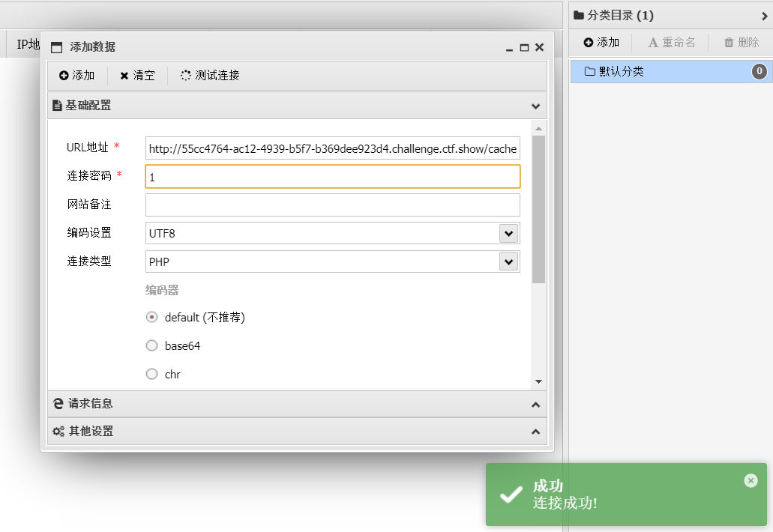The width and height of the screenshot is (773, 532).
Task: Click the IP地址 column header behind the dialog
Action: coord(28,44)
